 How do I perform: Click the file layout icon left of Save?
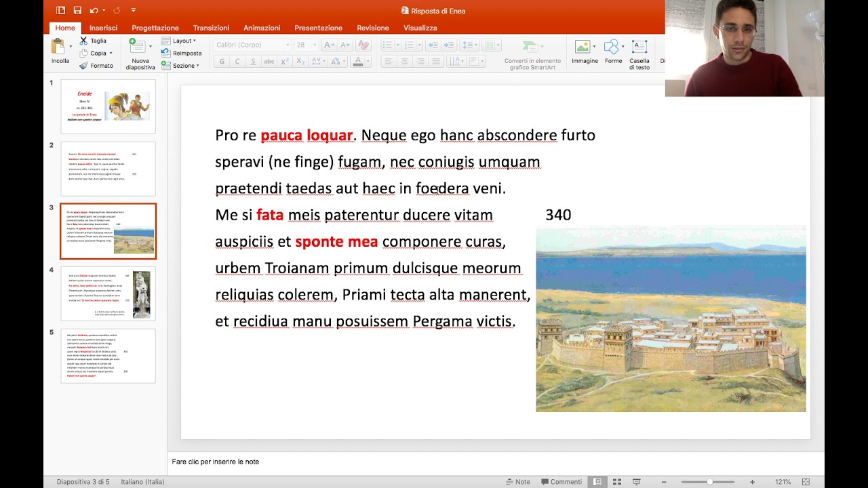(x=61, y=10)
